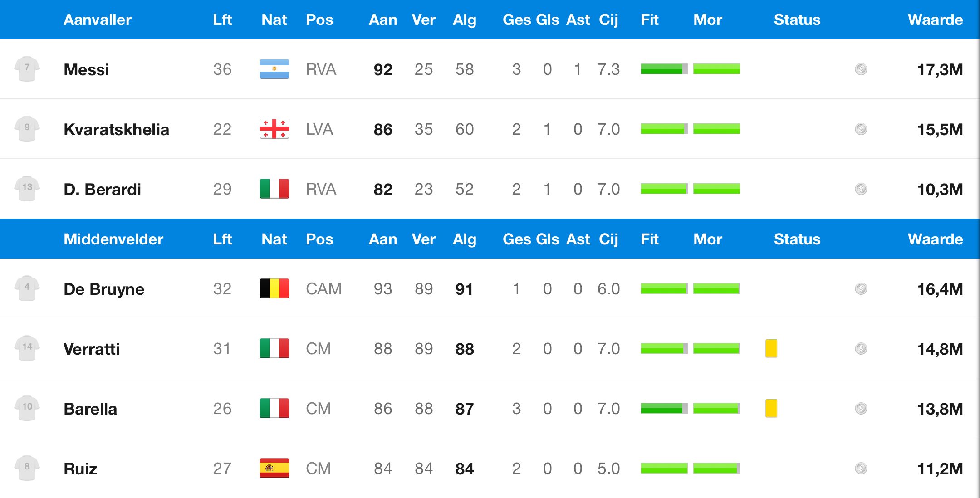Sort attackers by the Lft column header
Image resolution: width=980 pixels, height=498 pixels.
(222, 20)
